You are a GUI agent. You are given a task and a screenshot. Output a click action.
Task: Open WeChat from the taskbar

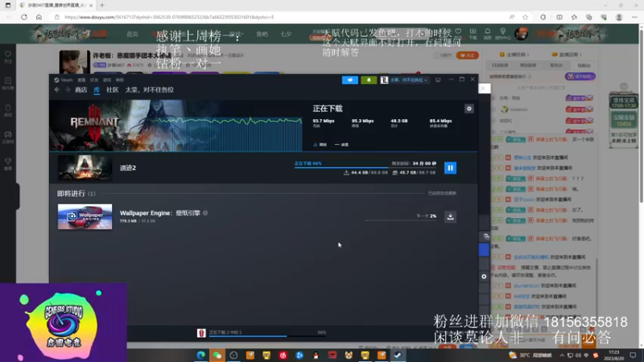(x=217, y=355)
